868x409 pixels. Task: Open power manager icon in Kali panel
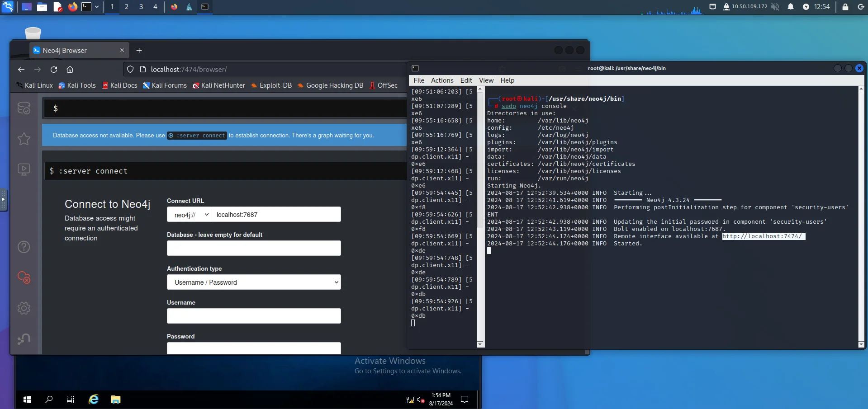[x=806, y=7]
